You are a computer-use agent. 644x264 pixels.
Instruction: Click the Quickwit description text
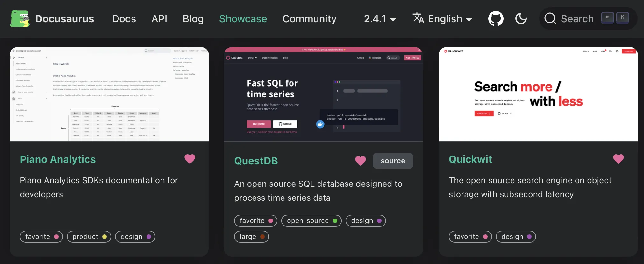coord(530,187)
